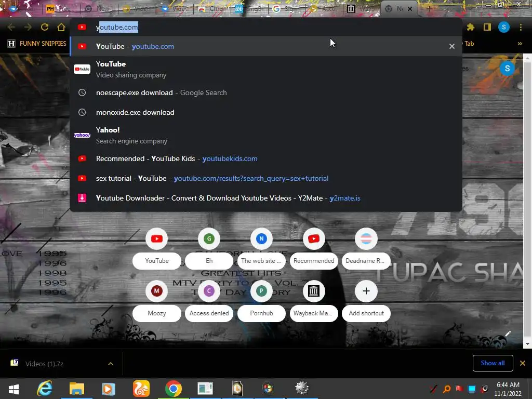Select the YouTube - youtube.com suggestion
The image size is (532, 399).
pos(265,46)
